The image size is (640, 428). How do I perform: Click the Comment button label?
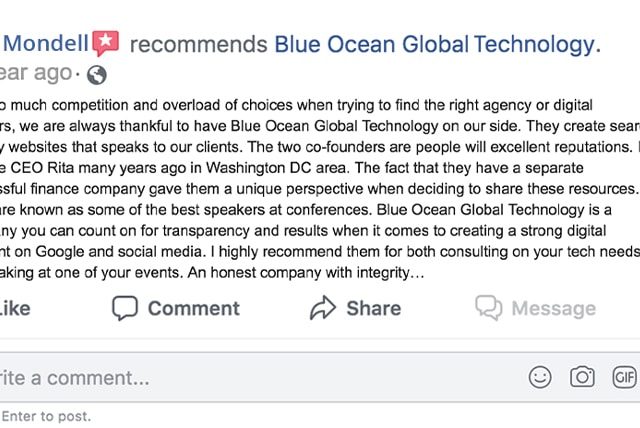click(x=193, y=308)
